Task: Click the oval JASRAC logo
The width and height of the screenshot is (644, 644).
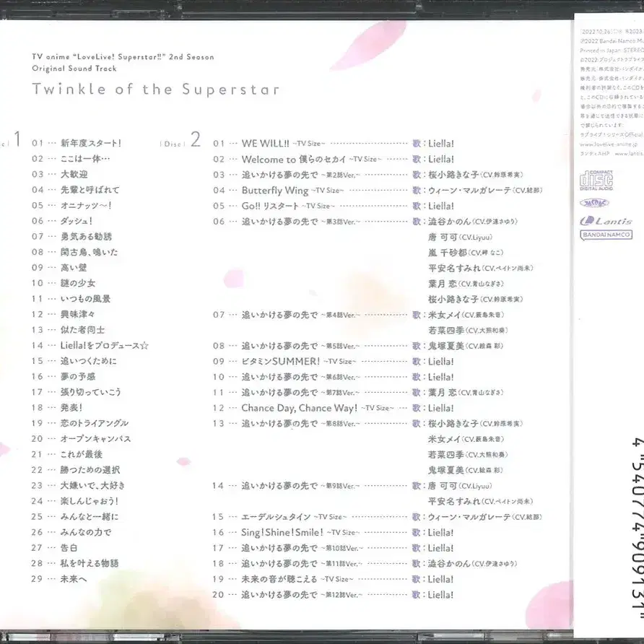Action: point(594,203)
